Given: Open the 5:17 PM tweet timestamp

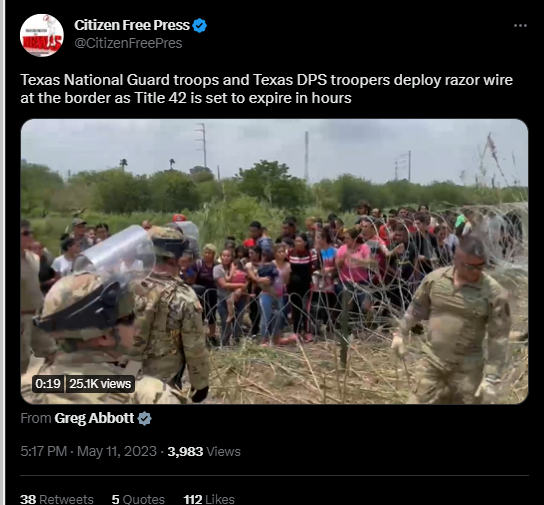Looking at the screenshot, I should coord(43,451).
